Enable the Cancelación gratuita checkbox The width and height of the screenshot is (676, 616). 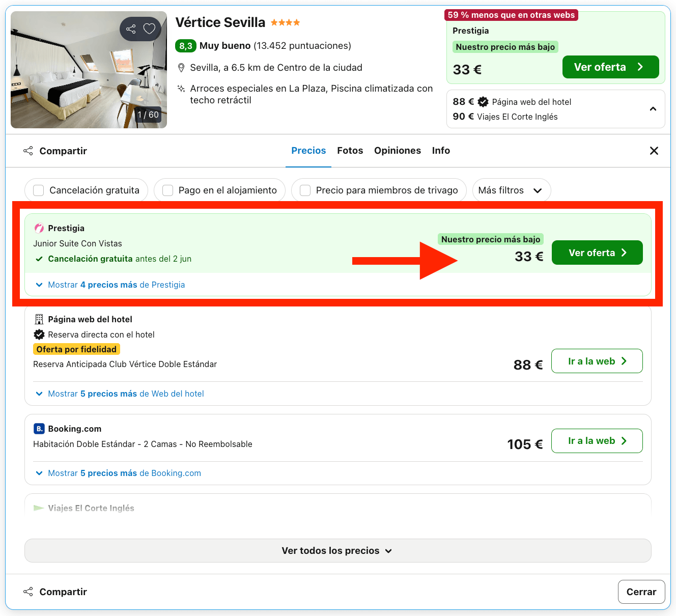tap(38, 190)
